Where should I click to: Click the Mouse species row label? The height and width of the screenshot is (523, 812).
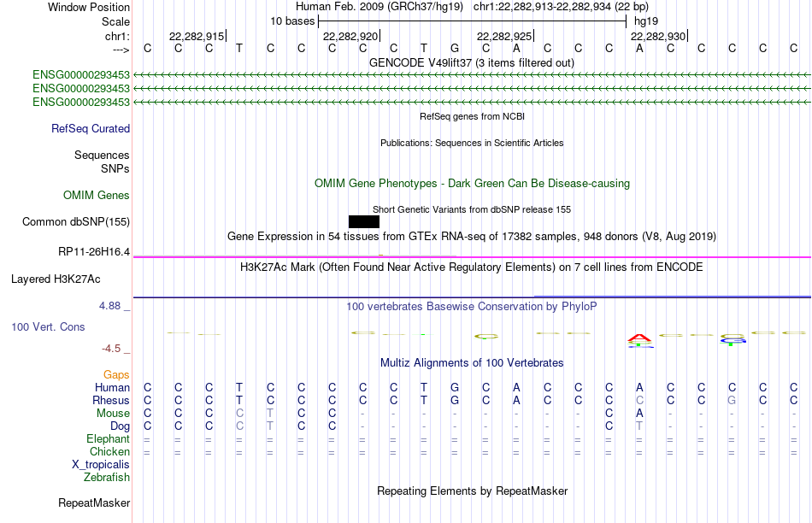click(x=113, y=414)
